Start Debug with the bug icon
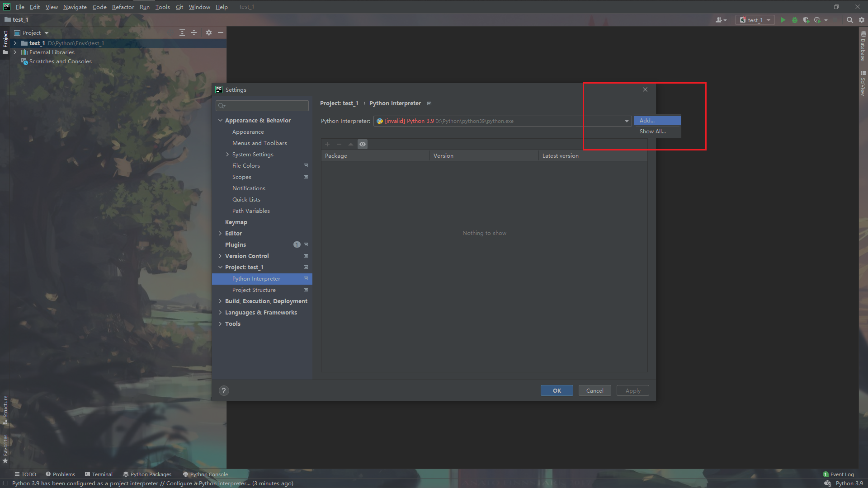Viewport: 868px width, 488px height. coord(794,20)
